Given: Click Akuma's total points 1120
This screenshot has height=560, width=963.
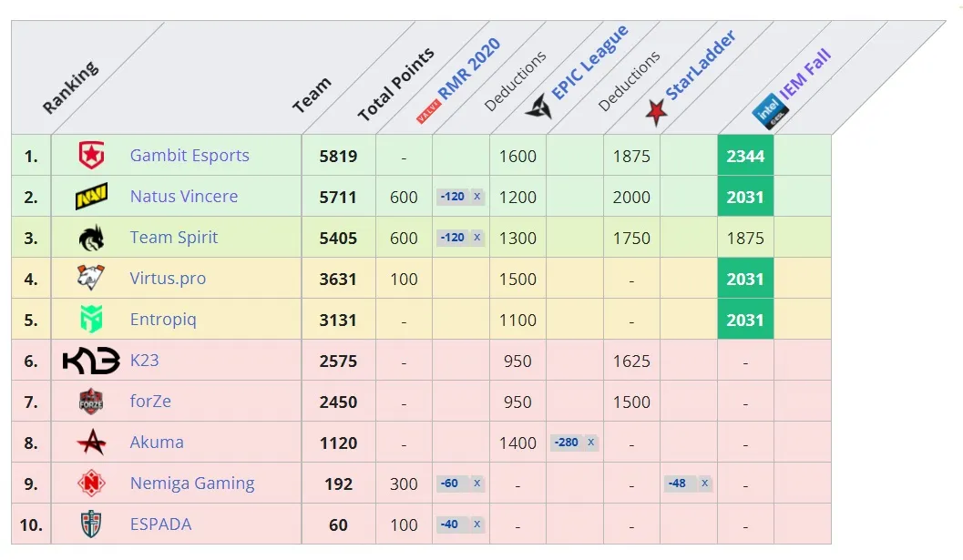Looking at the screenshot, I should point(338,443).
